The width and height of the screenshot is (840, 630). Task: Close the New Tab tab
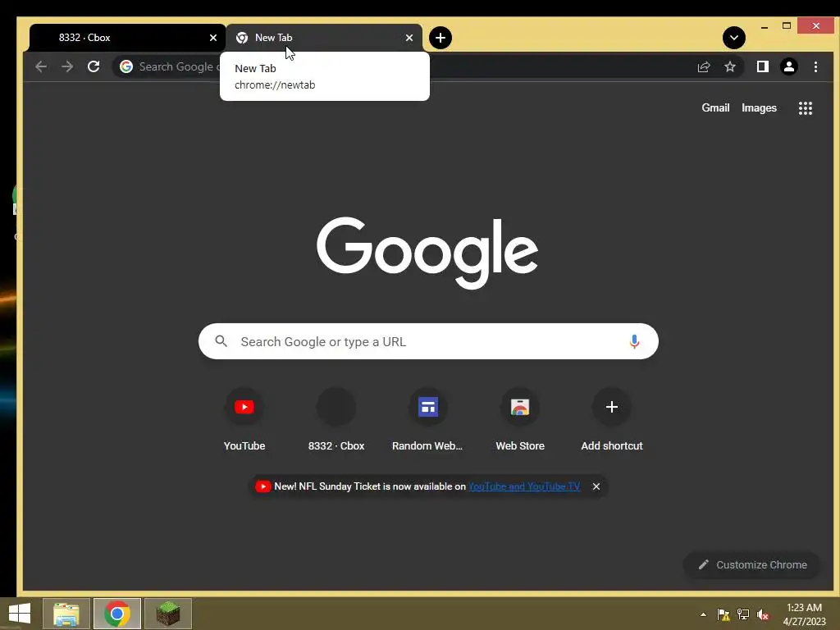coord(409,38)
